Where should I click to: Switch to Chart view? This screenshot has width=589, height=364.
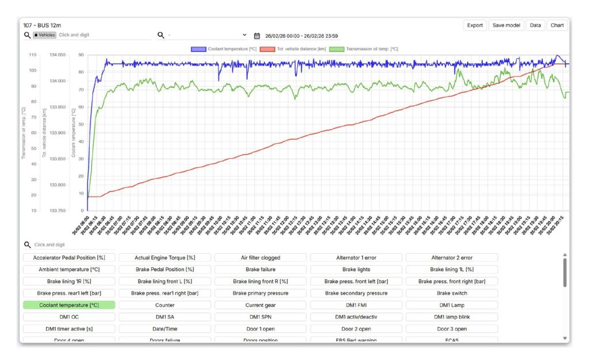(557, 25)
